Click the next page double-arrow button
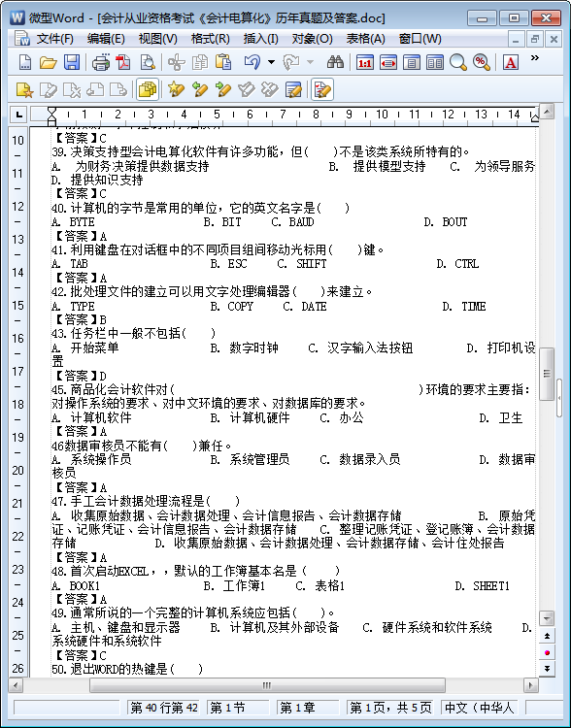 (547, 669)
